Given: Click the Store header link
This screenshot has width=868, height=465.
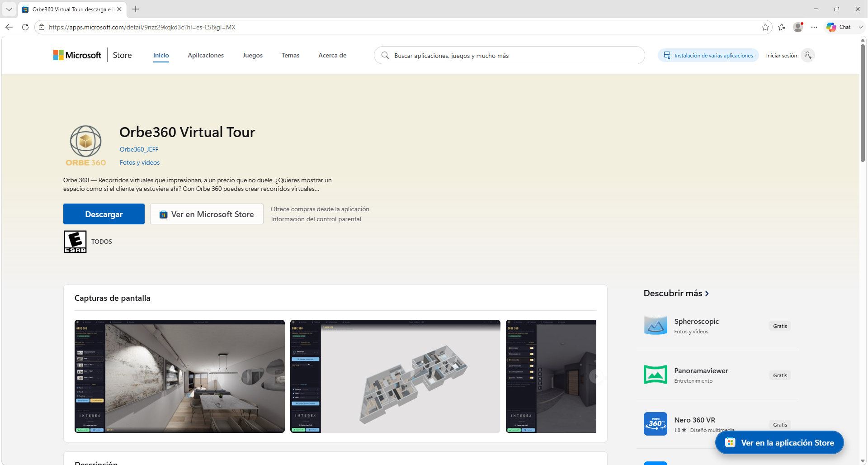Looking at the screenshot, I should [122, 55].
